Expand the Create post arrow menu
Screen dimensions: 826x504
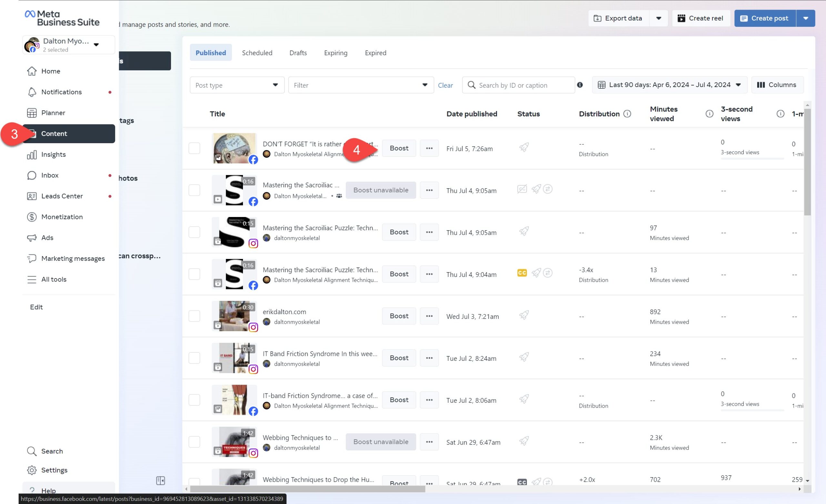tap(806, 18)
